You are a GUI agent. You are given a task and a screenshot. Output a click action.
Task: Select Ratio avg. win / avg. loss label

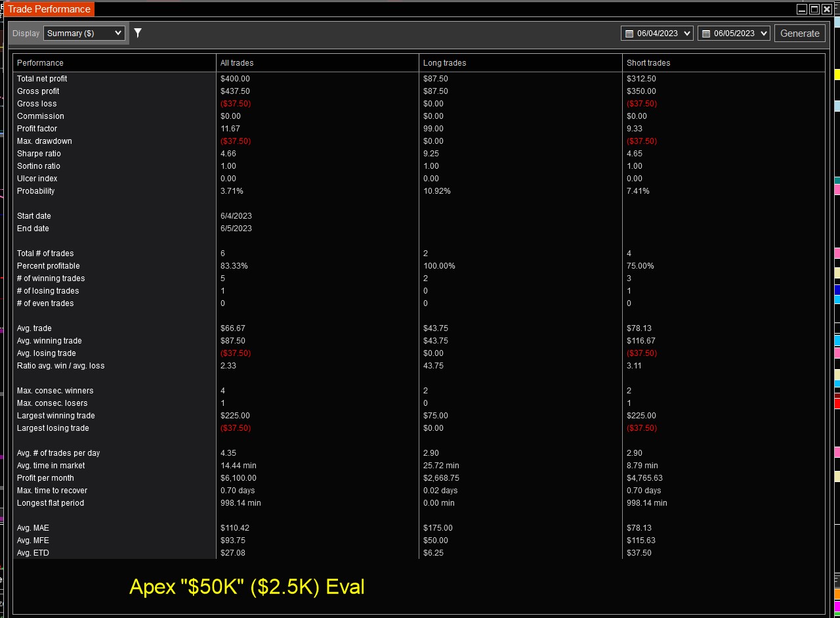61,366
